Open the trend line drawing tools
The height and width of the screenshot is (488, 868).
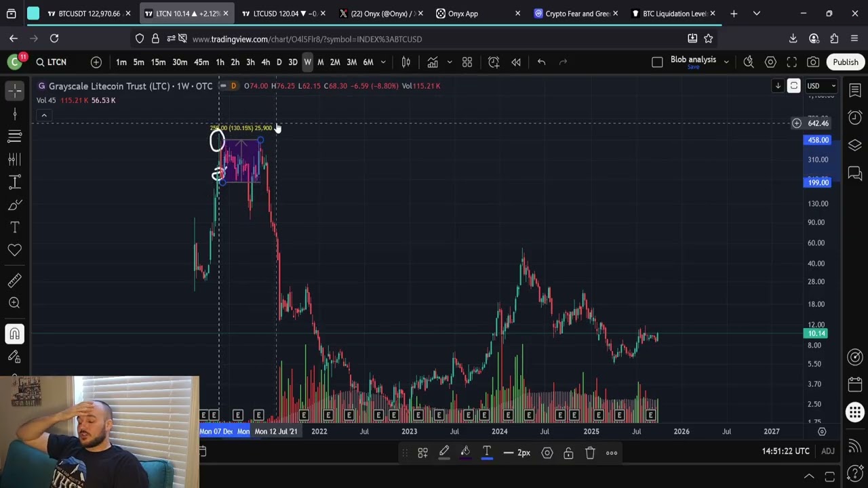coord(15,114)
